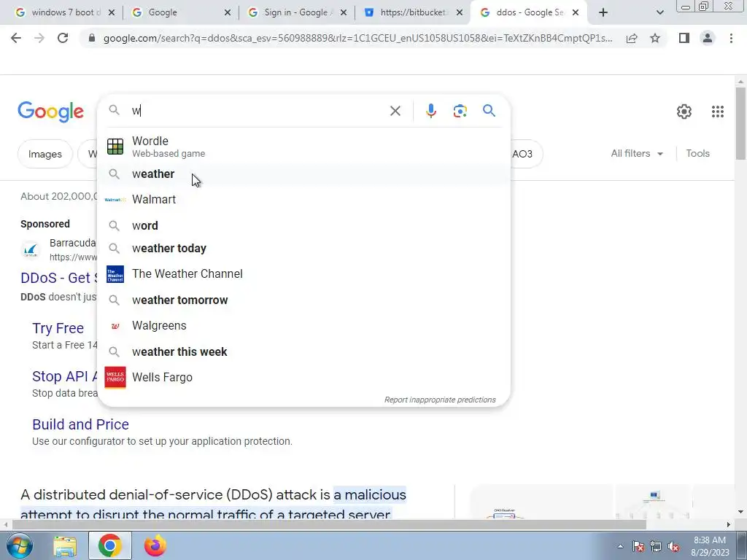This screenshot has width=747, height=560.
Task: Open the Google apps grid
Action: (718, 112)
